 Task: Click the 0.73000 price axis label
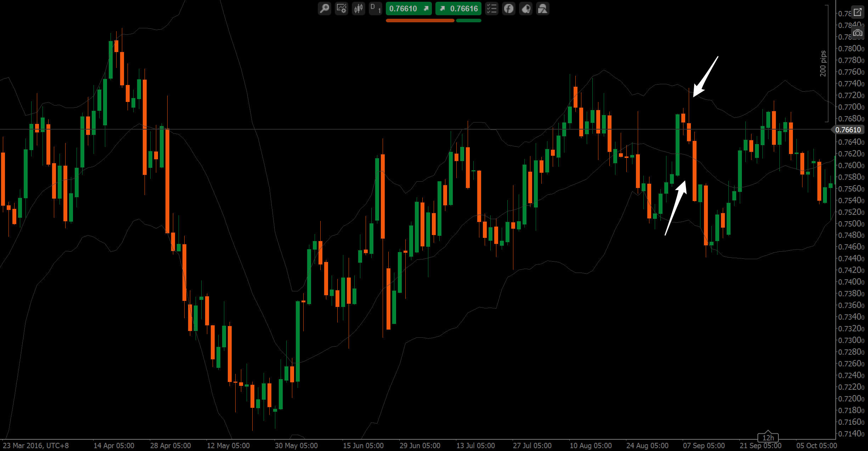(851, 340)
